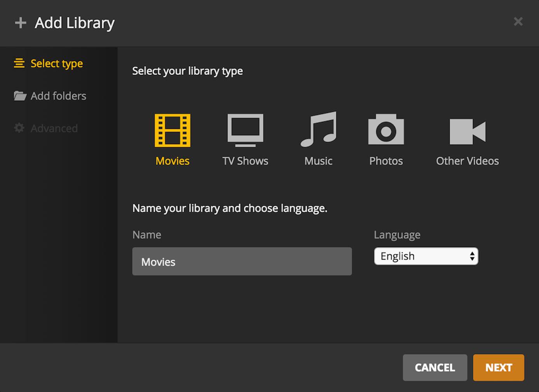The width and height of the screenshot is (539, 392).
Task: Click the folder icon next to Add folders
Action: pyautogui.click(x=19, y=95)
